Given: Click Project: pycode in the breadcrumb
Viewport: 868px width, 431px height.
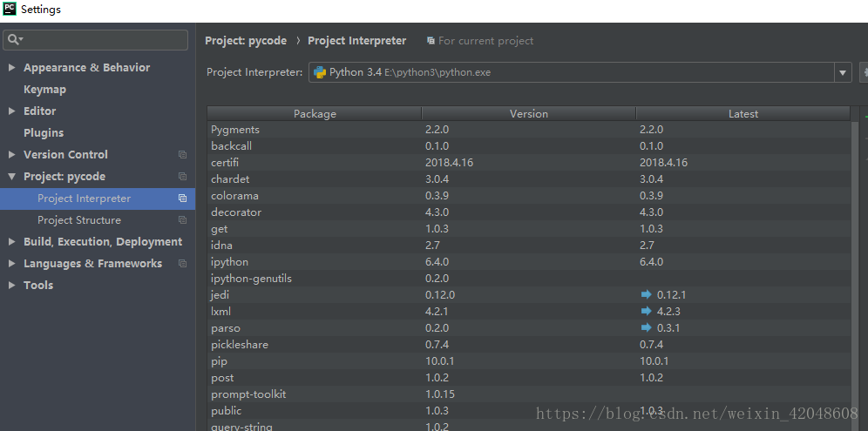Looking at the screenshot, I should [246, 41].
